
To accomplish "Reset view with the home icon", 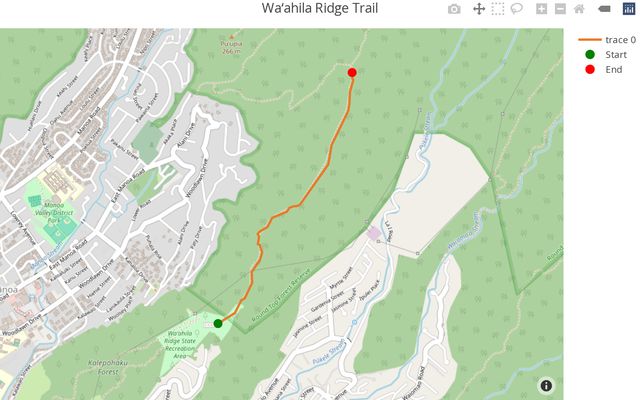I will point(579,9).
